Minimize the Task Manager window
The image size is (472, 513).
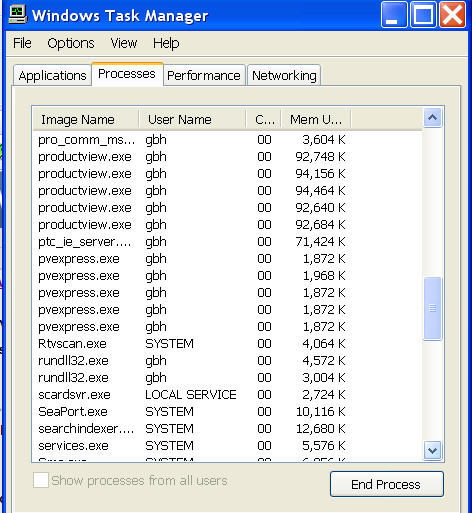click(x=394, y=15)
